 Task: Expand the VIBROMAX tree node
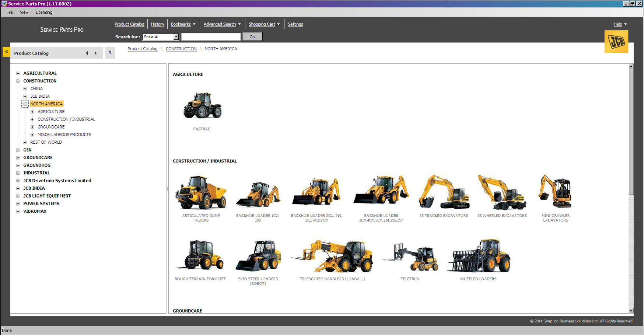coord(18,212)
